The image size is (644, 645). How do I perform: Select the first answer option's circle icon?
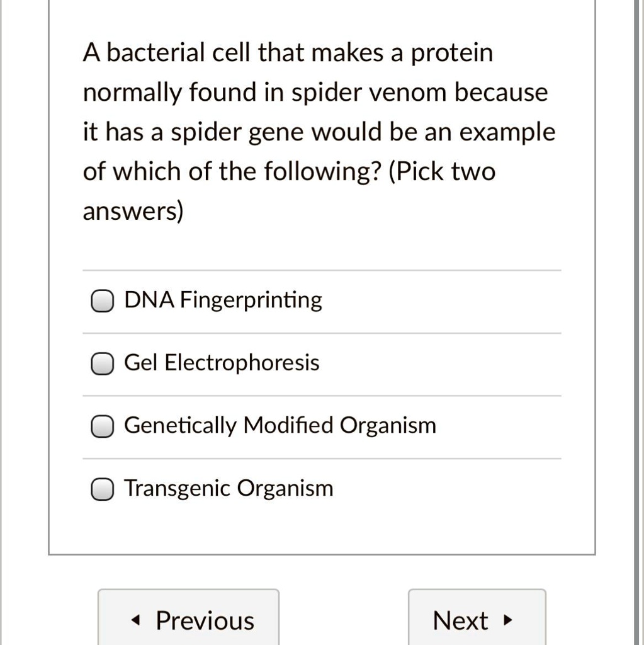point(101,300)
